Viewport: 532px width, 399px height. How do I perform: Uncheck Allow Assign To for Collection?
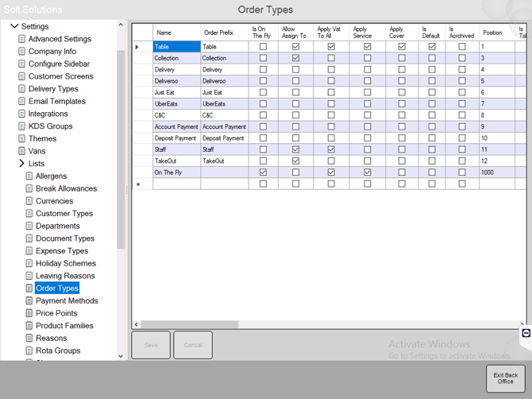(296, 58)
